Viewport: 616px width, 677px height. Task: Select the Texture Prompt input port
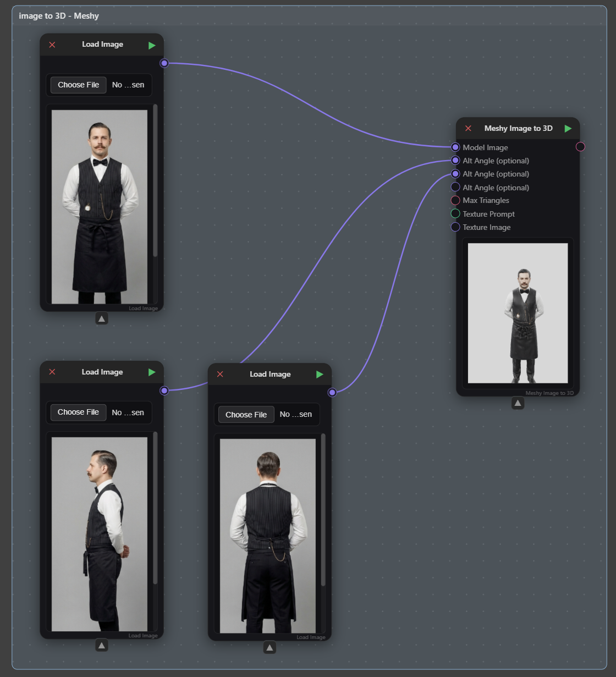coord(455,214)
